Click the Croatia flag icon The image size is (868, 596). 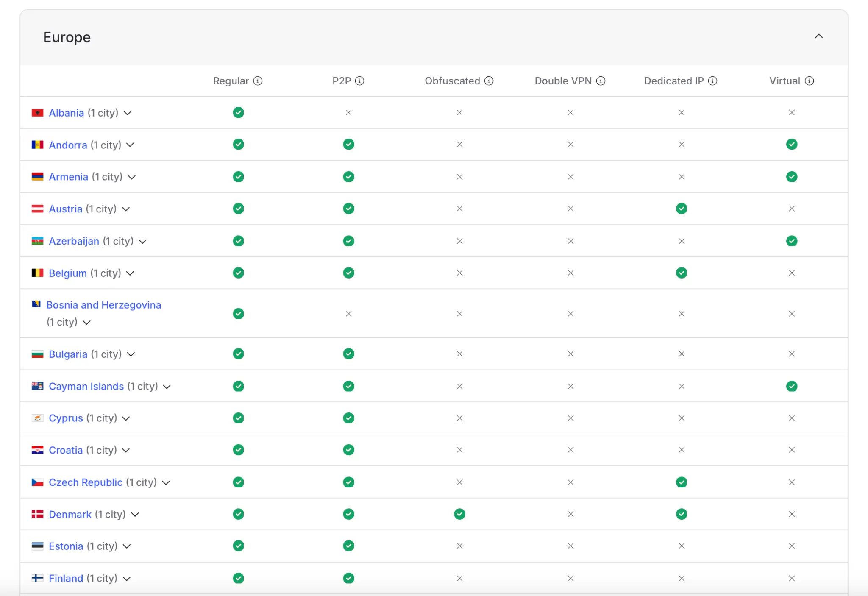pos(38,450)
